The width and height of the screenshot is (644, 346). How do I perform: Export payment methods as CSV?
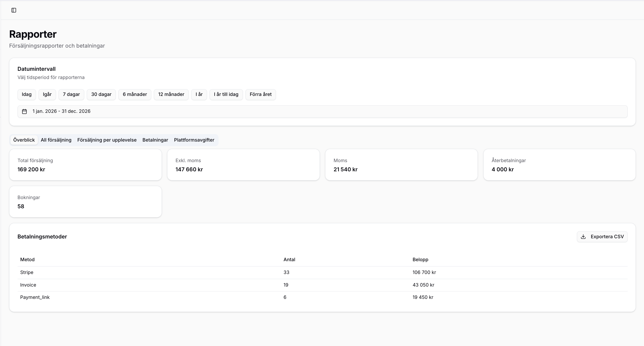click(x=602, y=237)
